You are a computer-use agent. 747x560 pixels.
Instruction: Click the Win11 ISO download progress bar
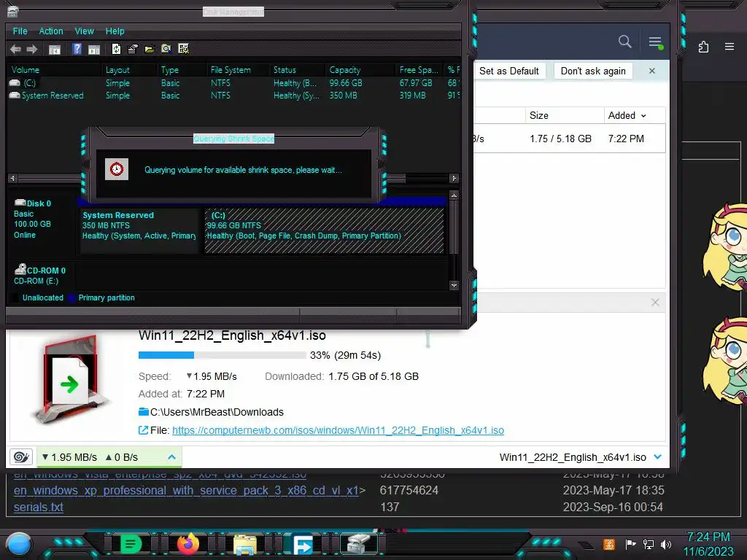click(222, 355)
